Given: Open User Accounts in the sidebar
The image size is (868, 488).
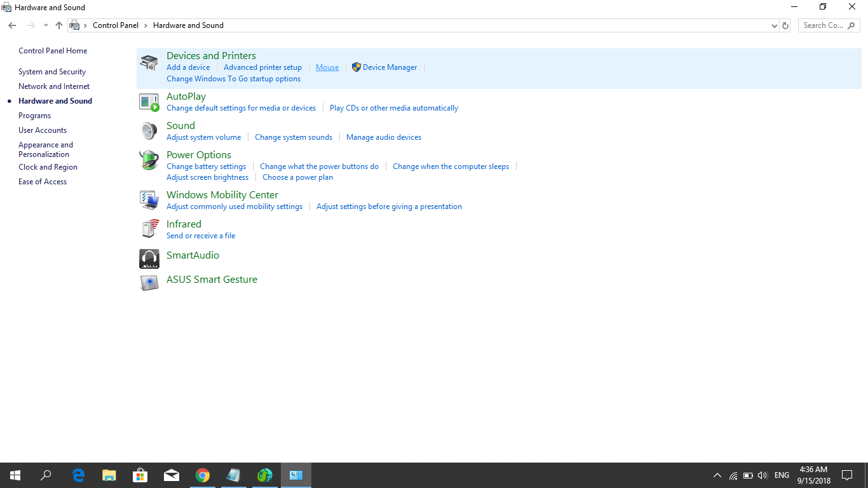Looking at the screenshot, I should pyautogui.click(x=43, y=130).
